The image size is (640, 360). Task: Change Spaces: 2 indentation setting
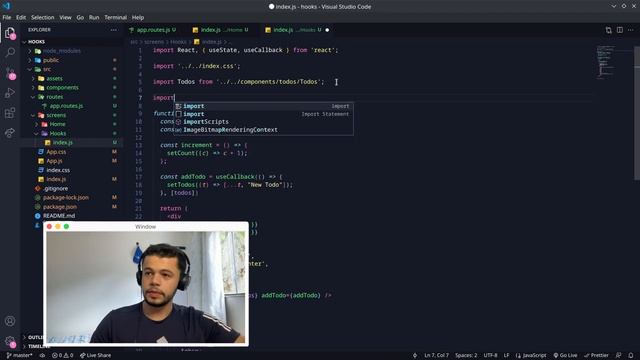(x=466, y=356)
